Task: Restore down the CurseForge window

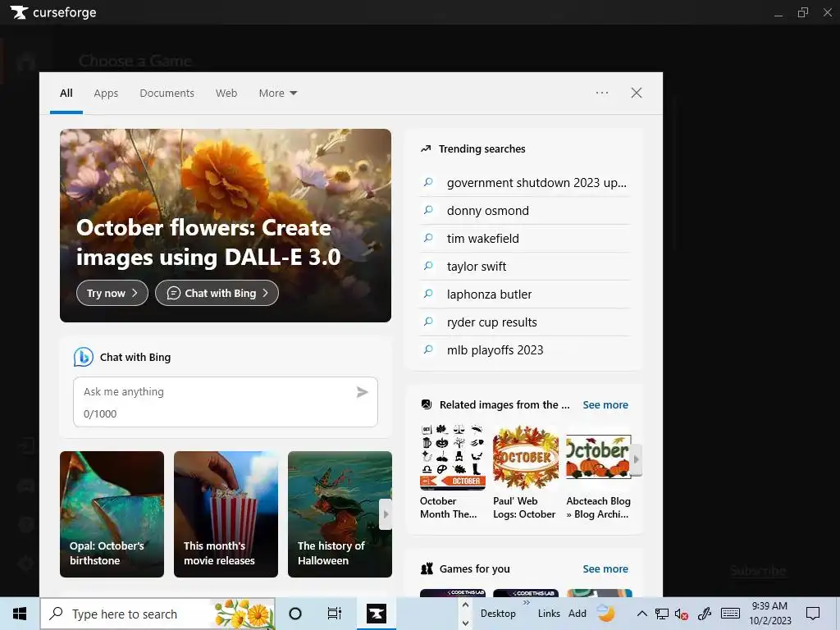Action: point(802,12)
